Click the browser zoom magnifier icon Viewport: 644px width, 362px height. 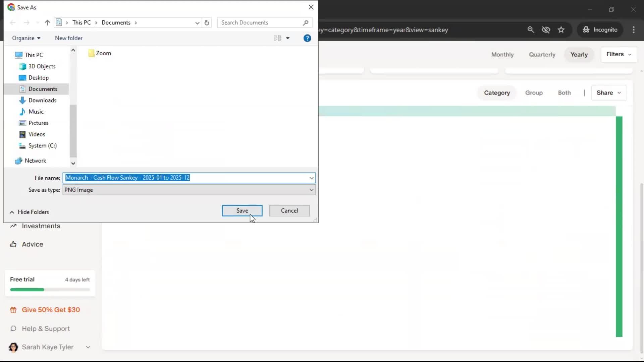click(531, 30)
